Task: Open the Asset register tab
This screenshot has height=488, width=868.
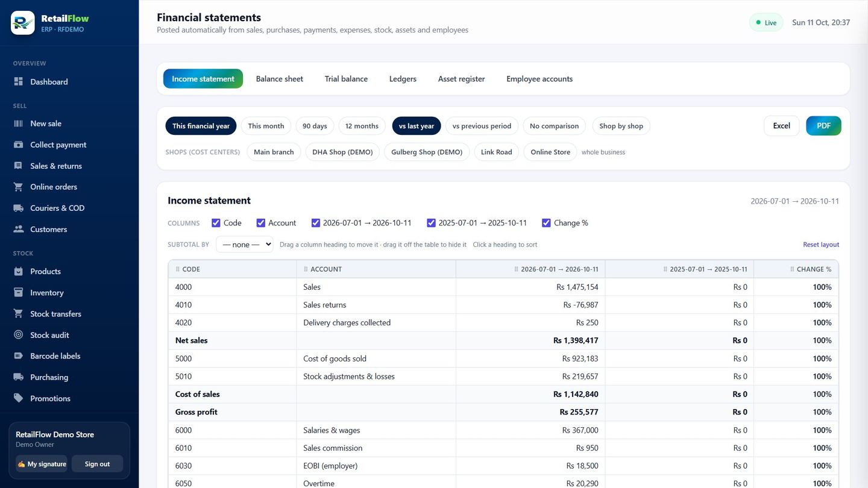Action: pos(461,79)
